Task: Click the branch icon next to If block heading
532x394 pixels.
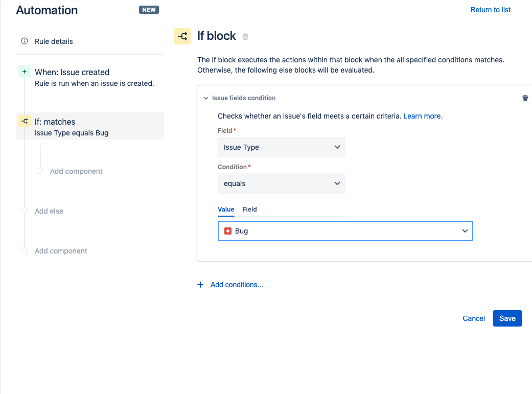Action: pos(182,36)
